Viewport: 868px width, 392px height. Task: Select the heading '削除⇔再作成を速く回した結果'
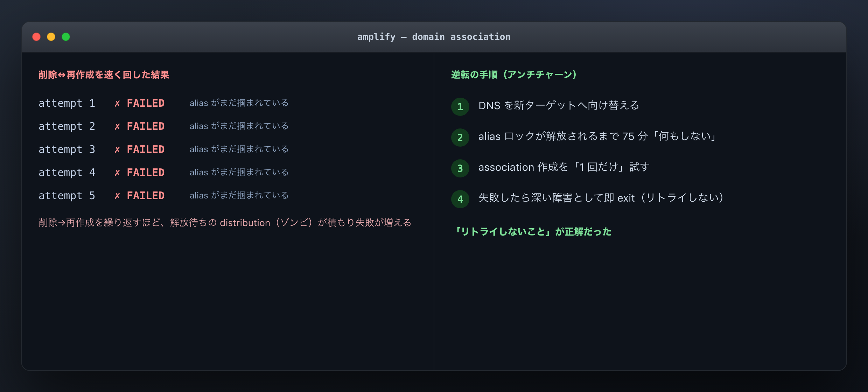tap(104, 75)
